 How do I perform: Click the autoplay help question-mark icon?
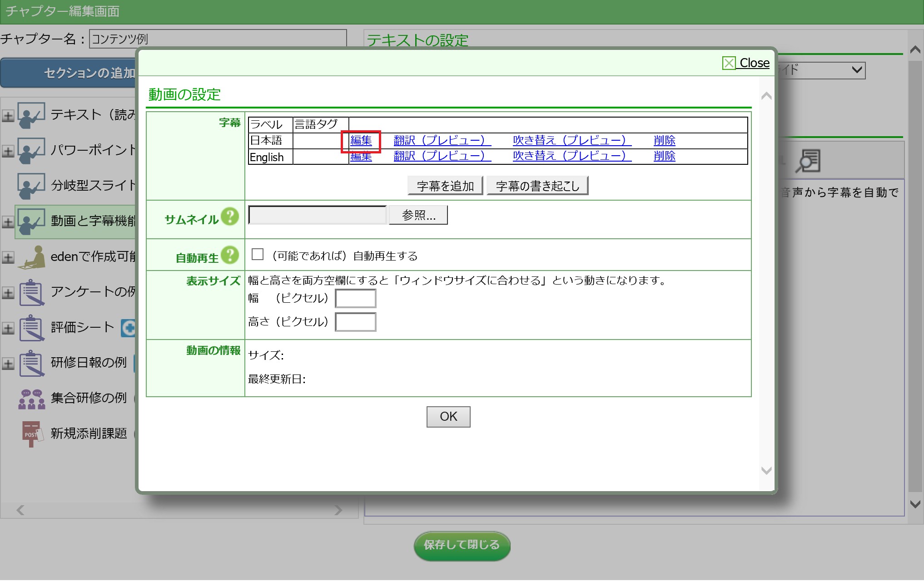(230, 255)
